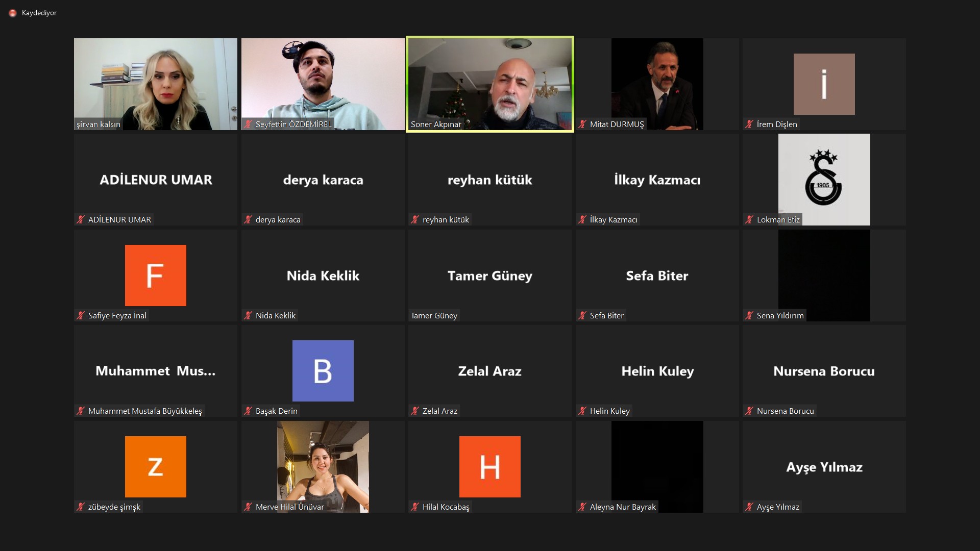Click İrem Dişlen's letter İ avatar
980x551 pixels.
point(824,84)
